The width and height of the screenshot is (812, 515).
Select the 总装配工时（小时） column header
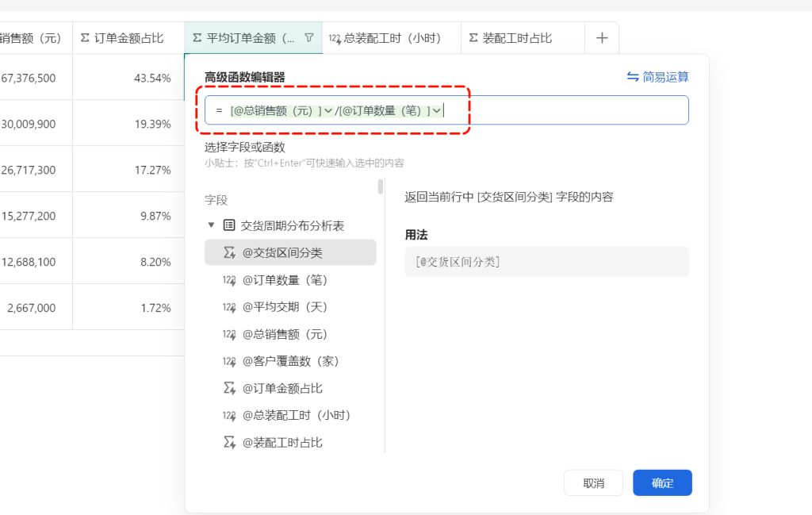(x=392, y=38)
